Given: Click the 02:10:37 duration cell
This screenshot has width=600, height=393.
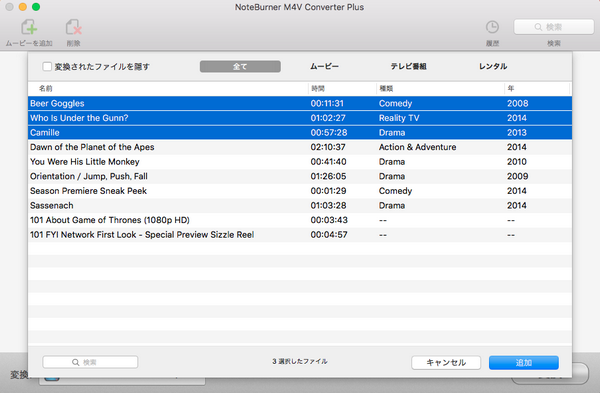Looking at the screenshot, I should [x=328, y=147].
